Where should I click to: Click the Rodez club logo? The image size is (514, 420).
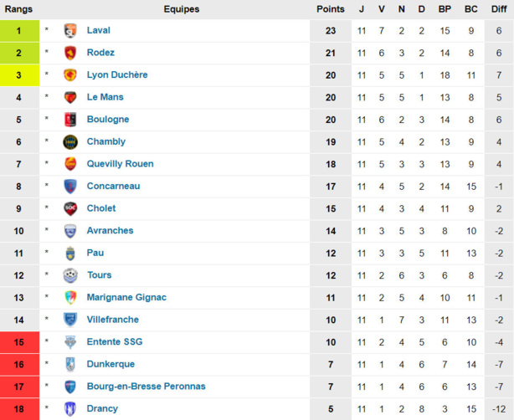(x=70, y=53)
